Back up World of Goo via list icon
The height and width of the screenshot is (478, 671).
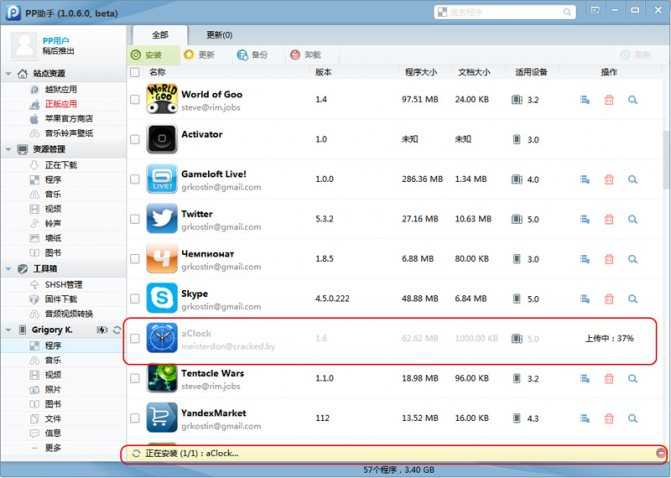pos(585,100)
